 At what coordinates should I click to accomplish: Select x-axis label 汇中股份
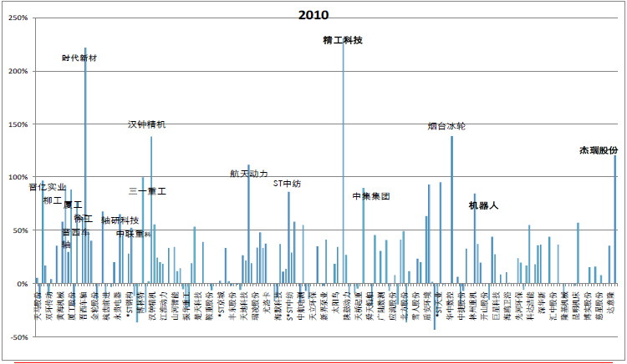tap(553, 306)
